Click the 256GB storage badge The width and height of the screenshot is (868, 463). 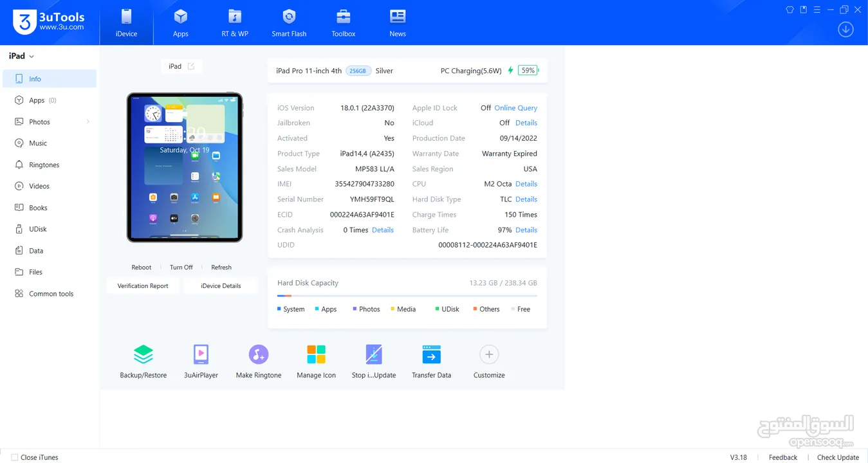pyautogui.click(x=358, y=71)
